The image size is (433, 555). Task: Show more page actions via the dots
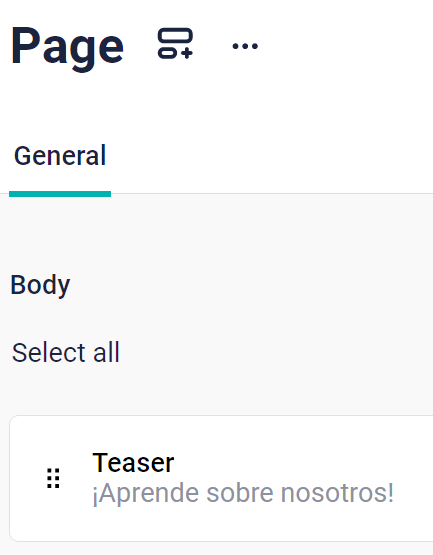point(245,46)
